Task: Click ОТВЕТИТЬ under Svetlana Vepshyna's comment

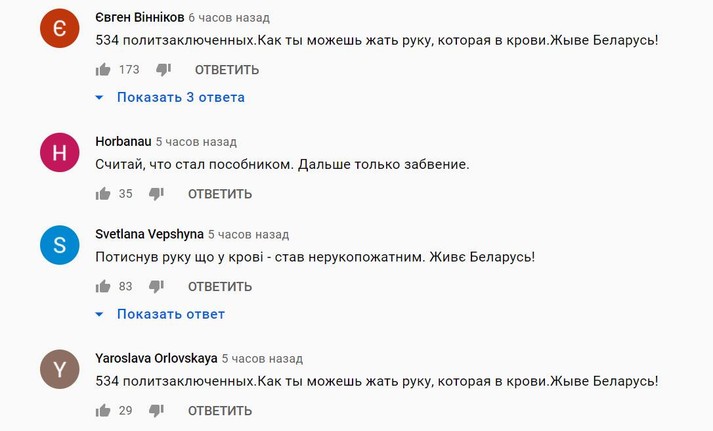Action: point(220,287)
